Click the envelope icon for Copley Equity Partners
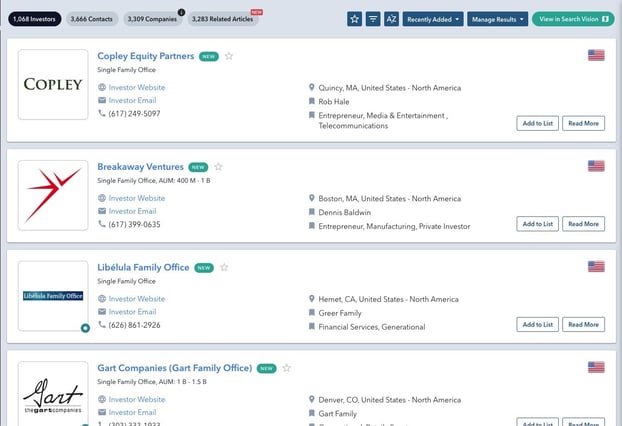The image size is (622, 426). (x=102, y=100)
